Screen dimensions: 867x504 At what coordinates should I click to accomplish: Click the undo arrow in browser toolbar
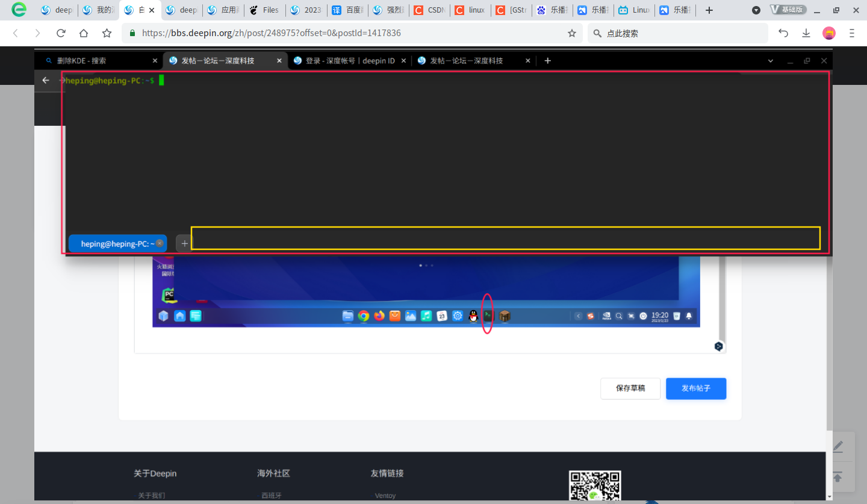[783, 33]
